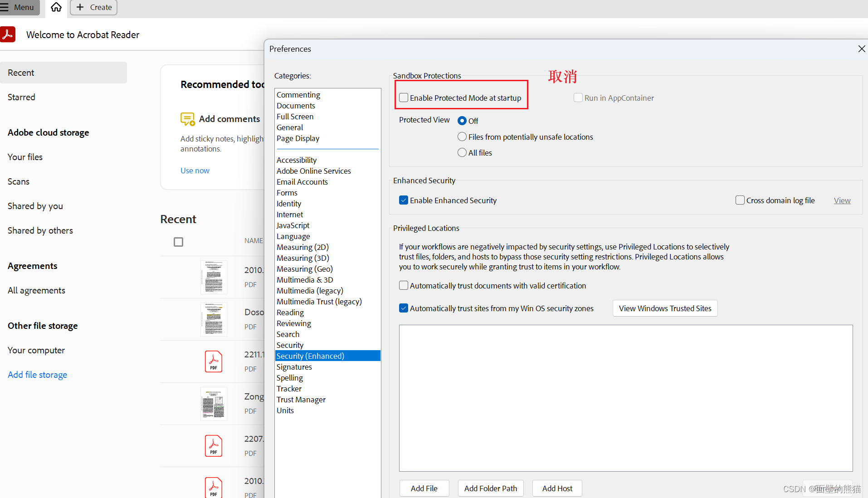Select All files radio option
The height and width of the screenshot is (498, 868).
click(462, 152)
